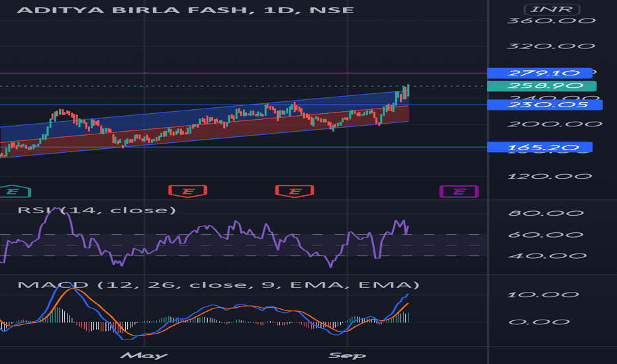Click the red earnings marker near May
Viewport: 617px width, 364px height.
(x=188, y=191)
